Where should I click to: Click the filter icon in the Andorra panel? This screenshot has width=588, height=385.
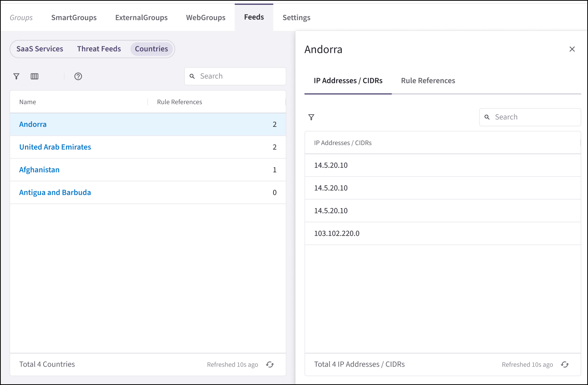312,117
